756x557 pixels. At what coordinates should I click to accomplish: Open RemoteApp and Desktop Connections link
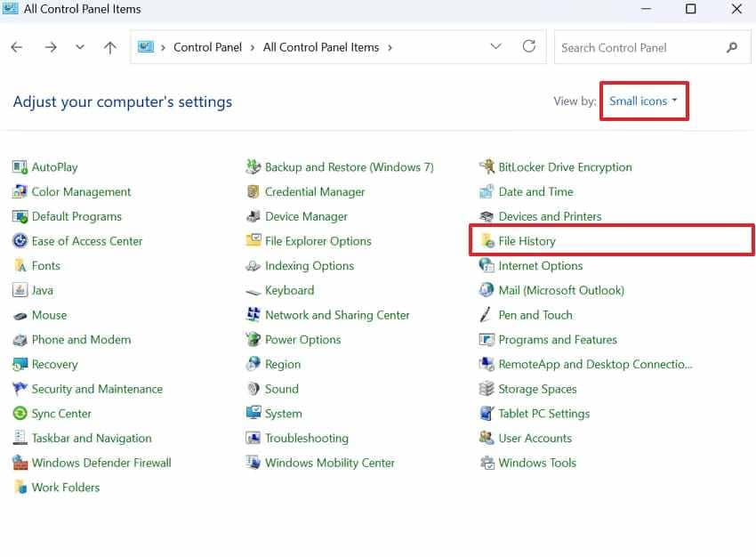[595, 365]
